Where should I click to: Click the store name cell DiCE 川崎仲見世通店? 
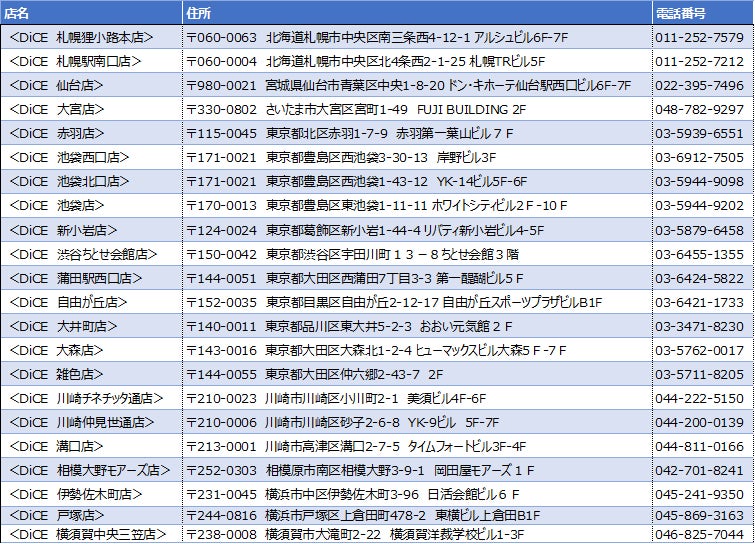[91, 423]
